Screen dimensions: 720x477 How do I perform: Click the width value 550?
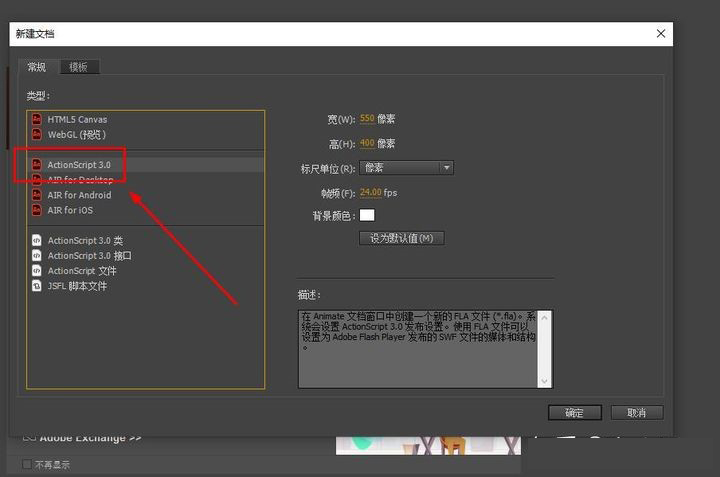[x=367, y=118]
